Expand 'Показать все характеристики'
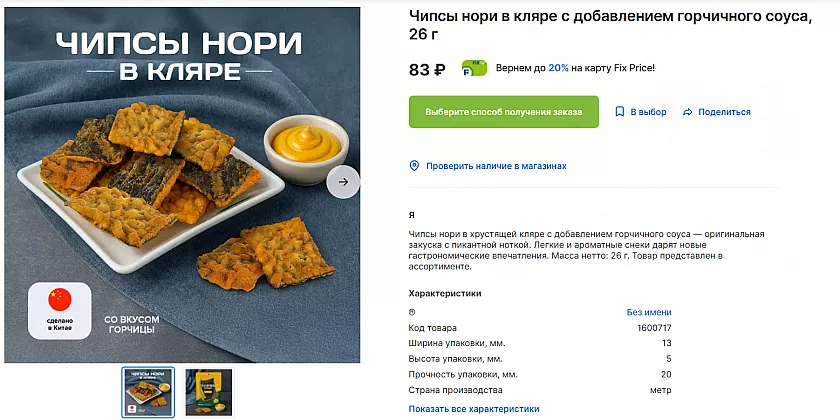 coord(474,409)
